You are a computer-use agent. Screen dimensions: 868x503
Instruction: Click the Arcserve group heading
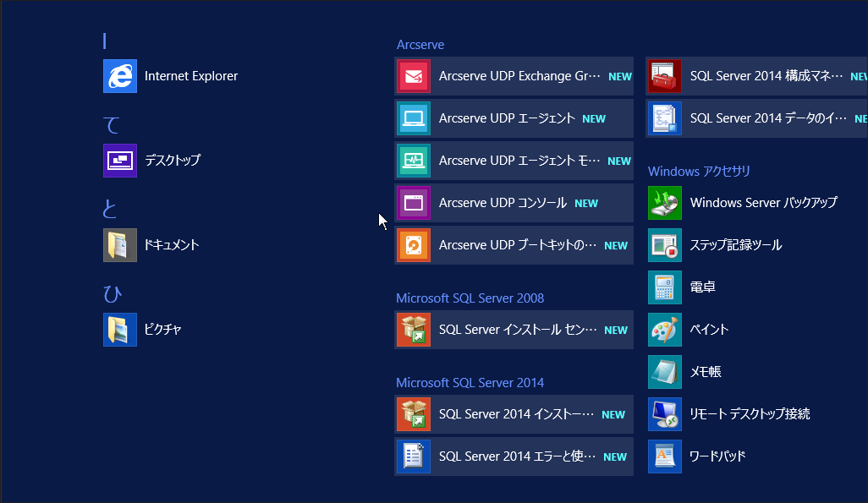420,45
